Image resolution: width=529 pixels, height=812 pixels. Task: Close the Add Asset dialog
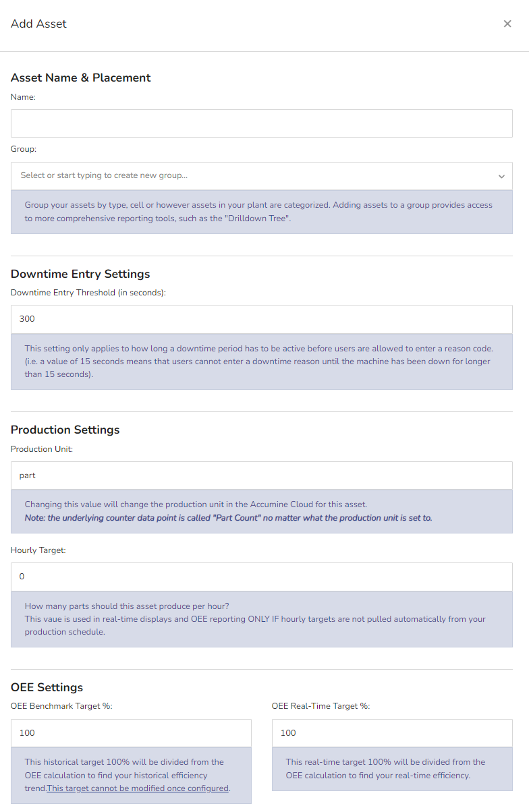507,24
